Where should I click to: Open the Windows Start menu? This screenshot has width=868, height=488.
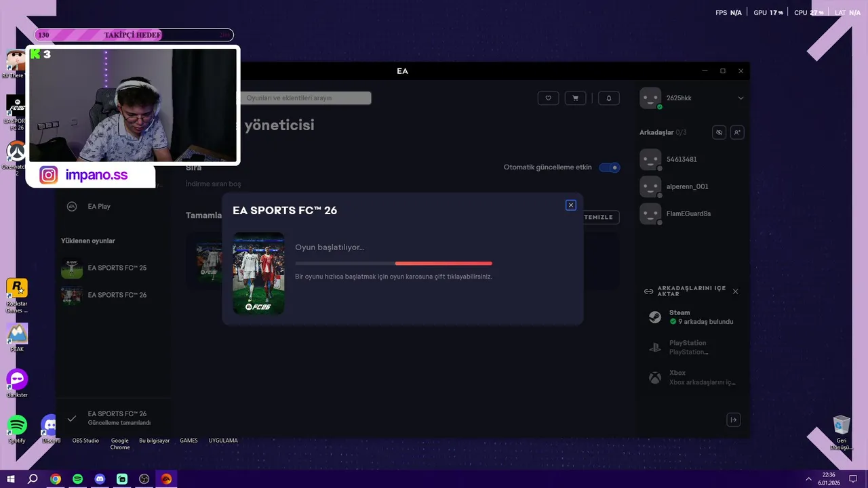(11, 479)
